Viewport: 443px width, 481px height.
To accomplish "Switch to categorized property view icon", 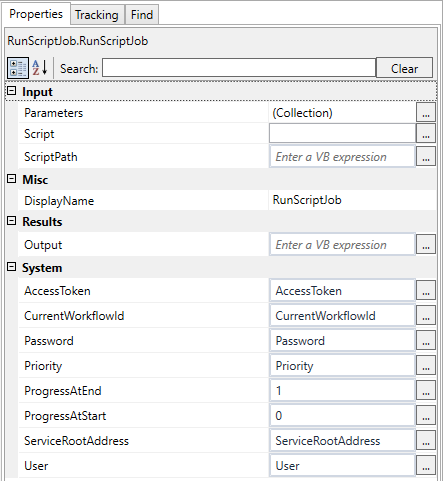I will click(x=18, y=68).
